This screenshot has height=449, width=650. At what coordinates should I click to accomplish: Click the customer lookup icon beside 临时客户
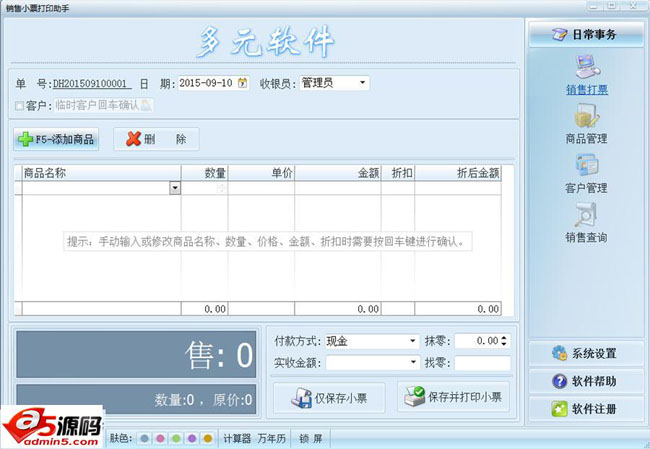(x=146, y=105)
